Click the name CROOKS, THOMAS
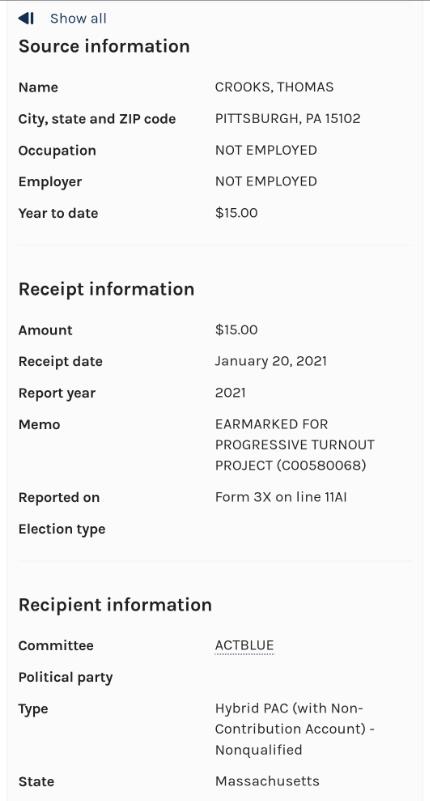This screenshot has width=430, height=801. tap(274, 87)
